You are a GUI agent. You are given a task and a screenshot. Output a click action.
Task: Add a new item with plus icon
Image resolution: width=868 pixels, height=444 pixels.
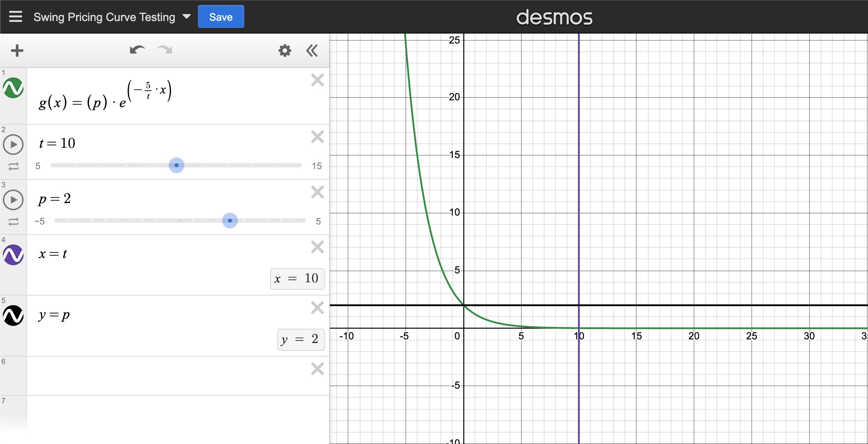coord(17,50)
